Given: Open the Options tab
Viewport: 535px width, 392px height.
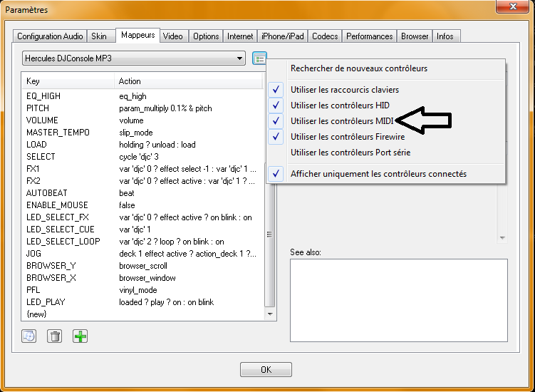Looking at the screenshot, I should coord(206,36).
